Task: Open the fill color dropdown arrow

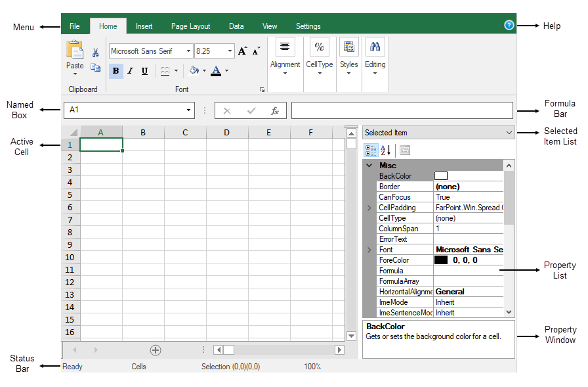Action: [x=204, y=70]
